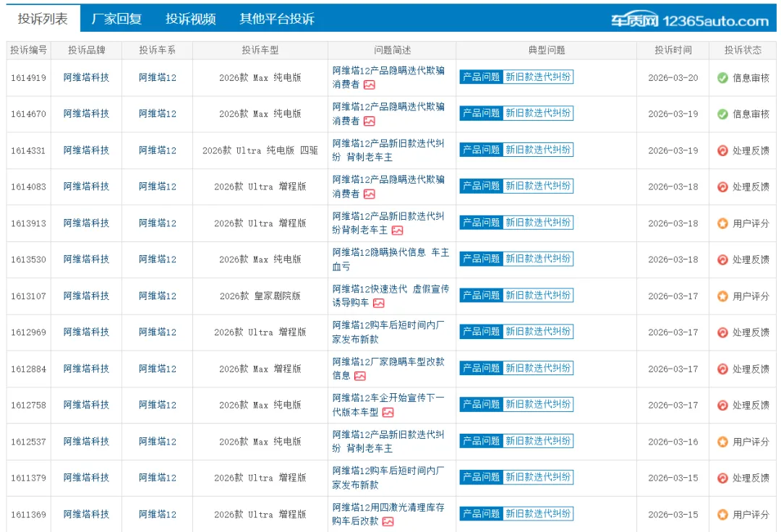
Task: Click red 处理反馈 status icon for 1614083
Action: [x=722, y=186]
